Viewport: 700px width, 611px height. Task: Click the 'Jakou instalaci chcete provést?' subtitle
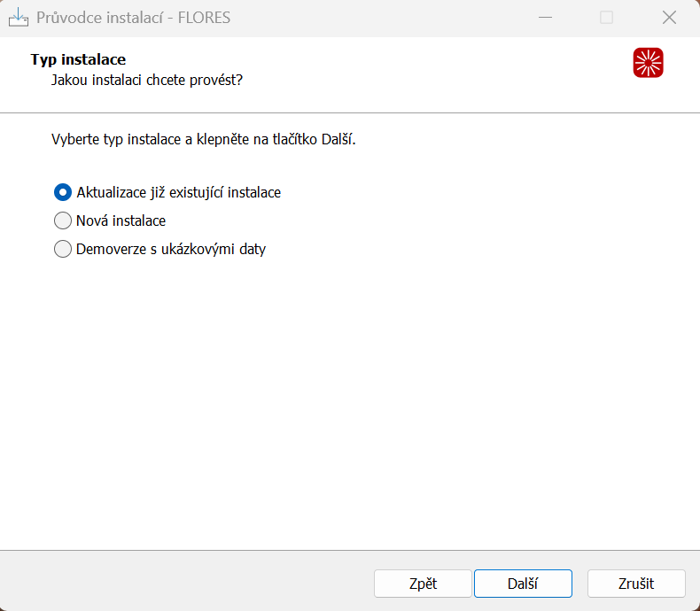point(147,81)
